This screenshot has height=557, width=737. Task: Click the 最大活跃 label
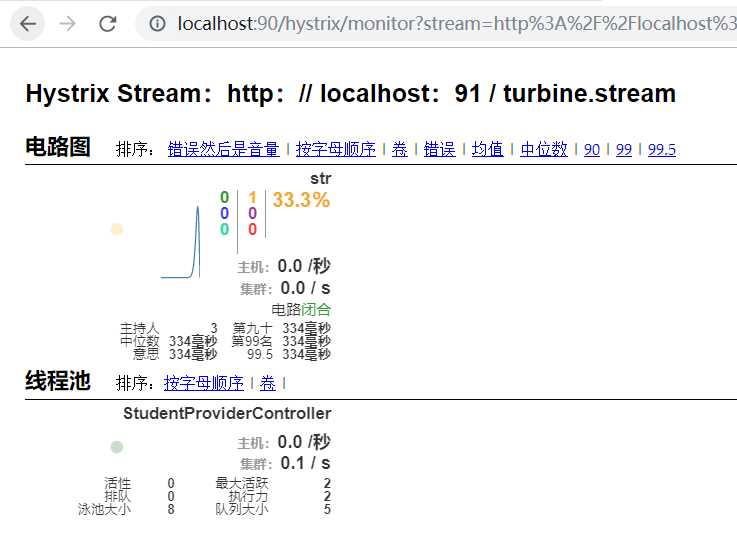pyautogui.click(x=242, y=483)
